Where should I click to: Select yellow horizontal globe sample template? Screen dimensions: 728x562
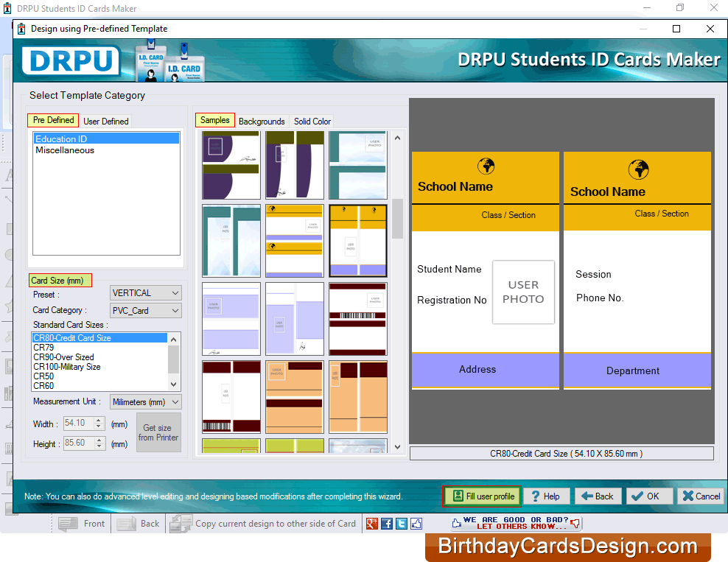pos(295,241)
